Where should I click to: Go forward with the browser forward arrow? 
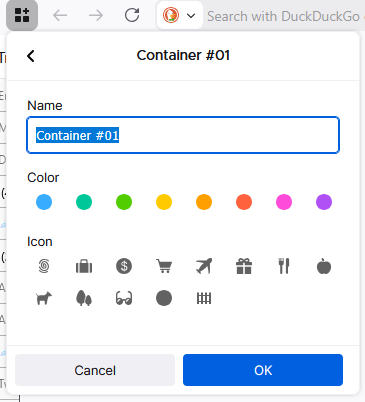pyautogui.click(x=96, y=15)
